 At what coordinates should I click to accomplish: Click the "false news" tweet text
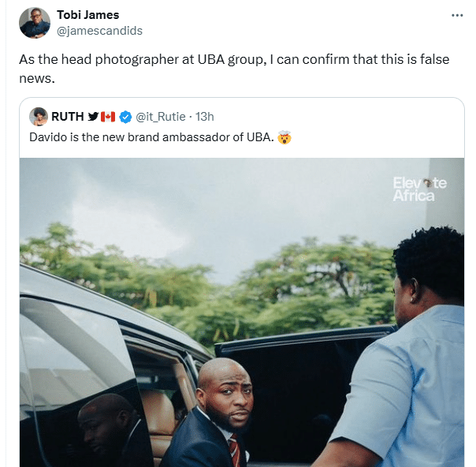click(236, 69)
